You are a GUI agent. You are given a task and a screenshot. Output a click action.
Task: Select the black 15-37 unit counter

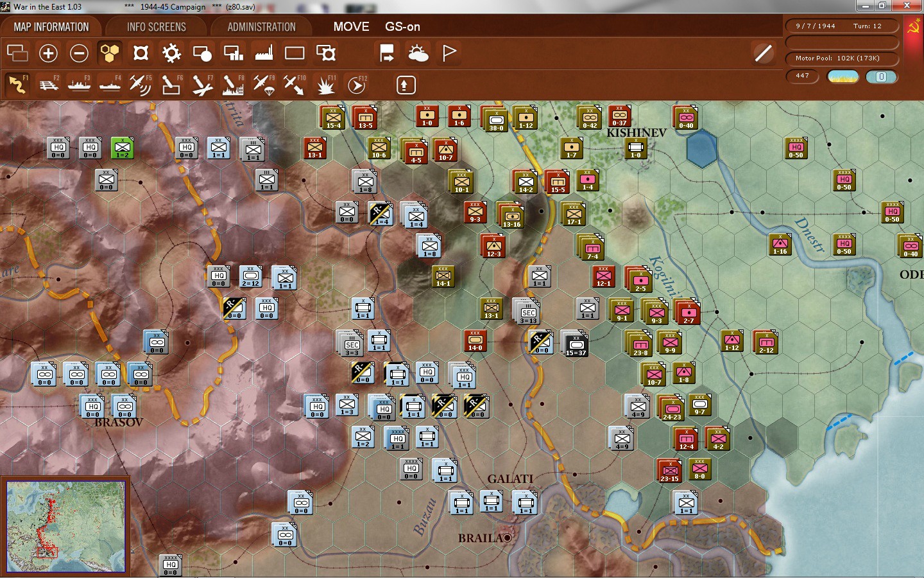click(576, 345)
